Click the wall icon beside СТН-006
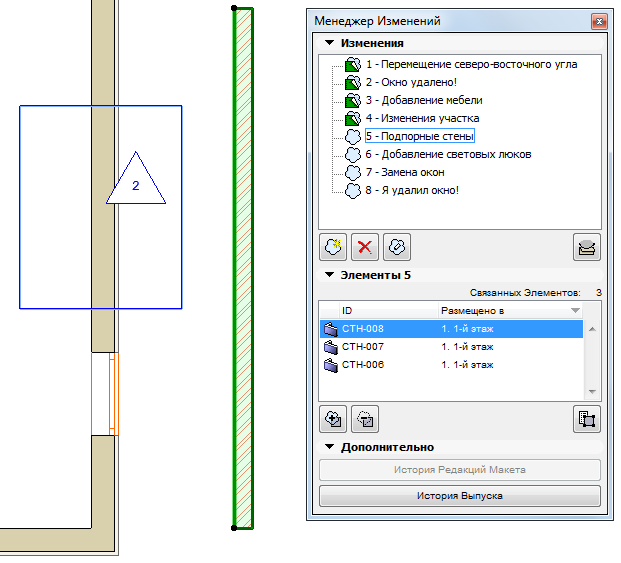Screen dimensions: 621x563 pyautogui.click(x=331, y=365)
